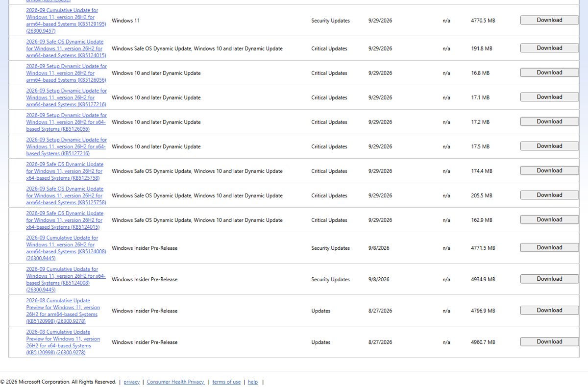Open the KB5124008 x64 cumulative update link

click(x=66, y=279)
